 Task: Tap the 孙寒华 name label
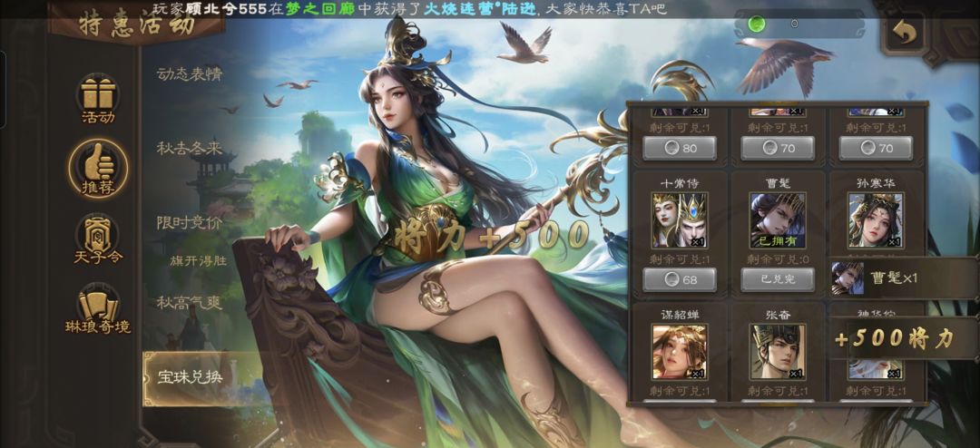point(876,183)
